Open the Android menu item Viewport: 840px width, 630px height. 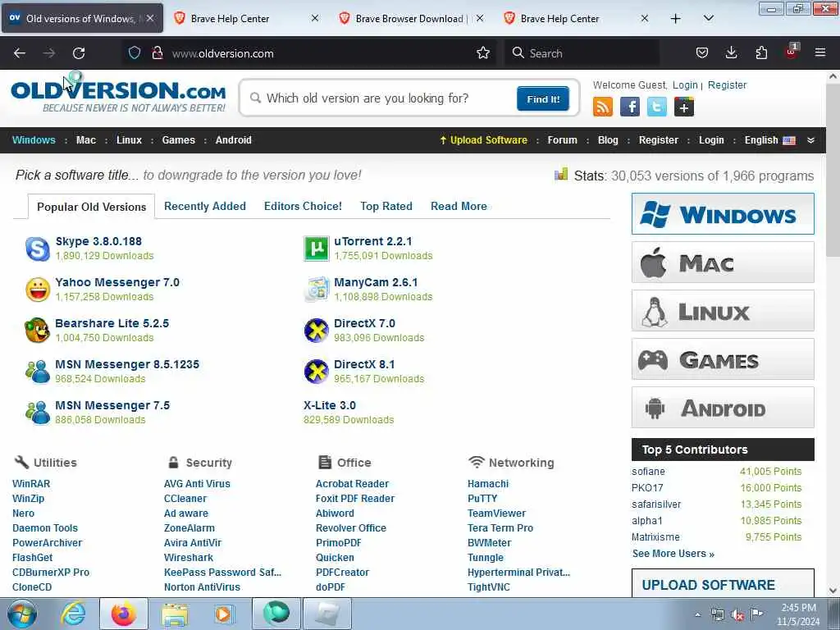[234, 139]
